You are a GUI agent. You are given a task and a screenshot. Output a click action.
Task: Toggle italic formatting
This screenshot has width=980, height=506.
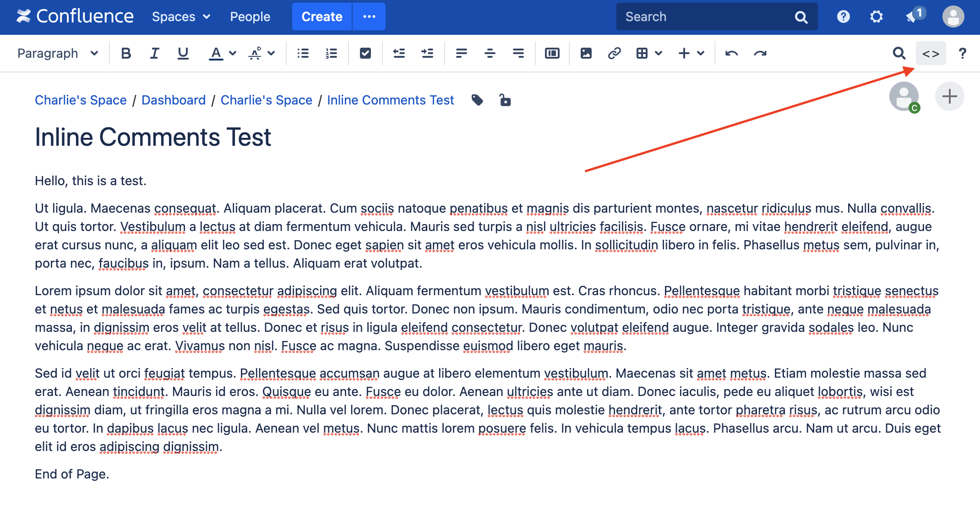coord(154,54)
